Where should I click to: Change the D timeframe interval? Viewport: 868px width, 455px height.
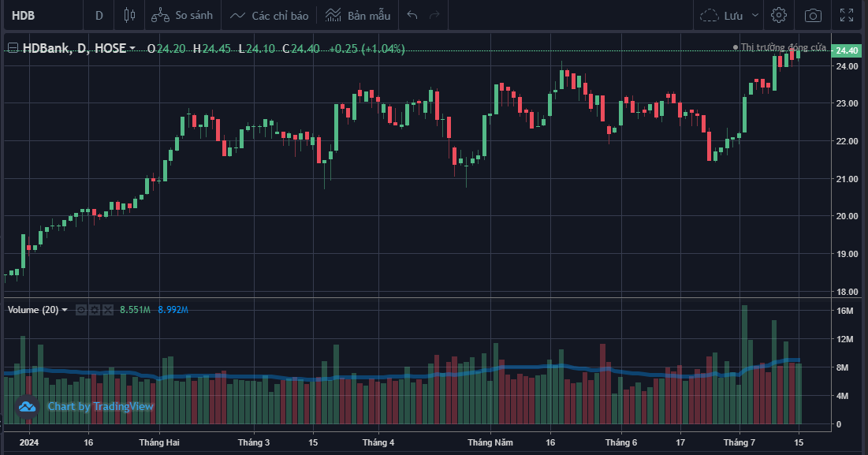pos(99,15)
